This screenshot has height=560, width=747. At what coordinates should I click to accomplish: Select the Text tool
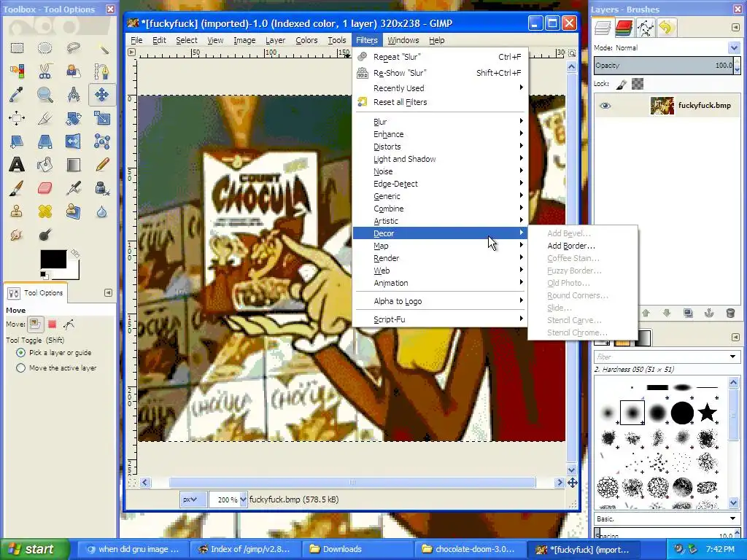(18, 165)
